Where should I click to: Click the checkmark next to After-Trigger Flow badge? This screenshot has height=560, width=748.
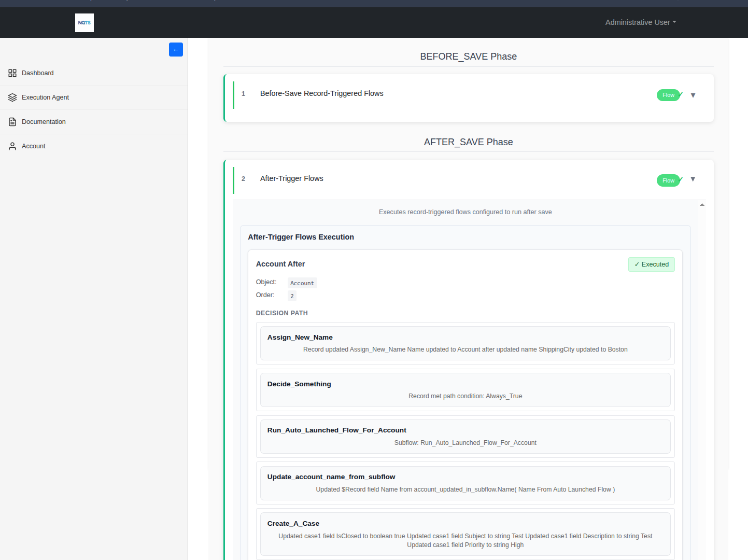point(681,180)
